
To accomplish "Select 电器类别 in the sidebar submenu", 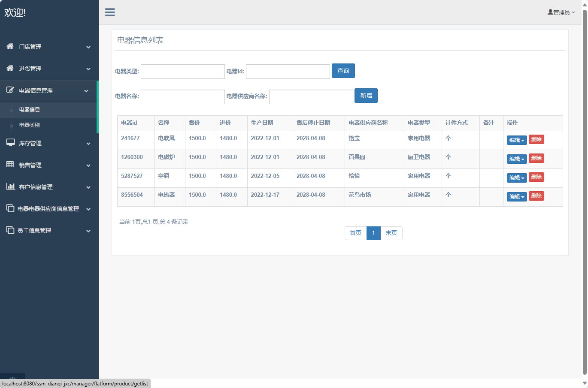I will coord(30,125).
